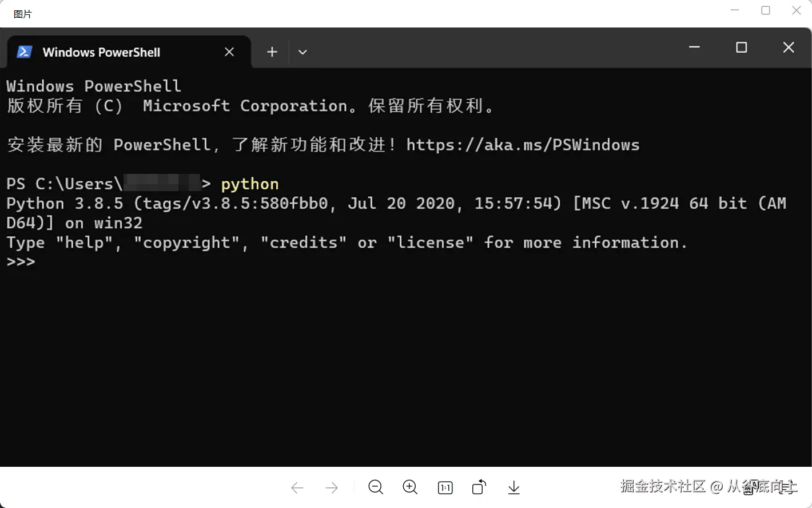Close the PowerShell terminal window

tap(789, 47)
